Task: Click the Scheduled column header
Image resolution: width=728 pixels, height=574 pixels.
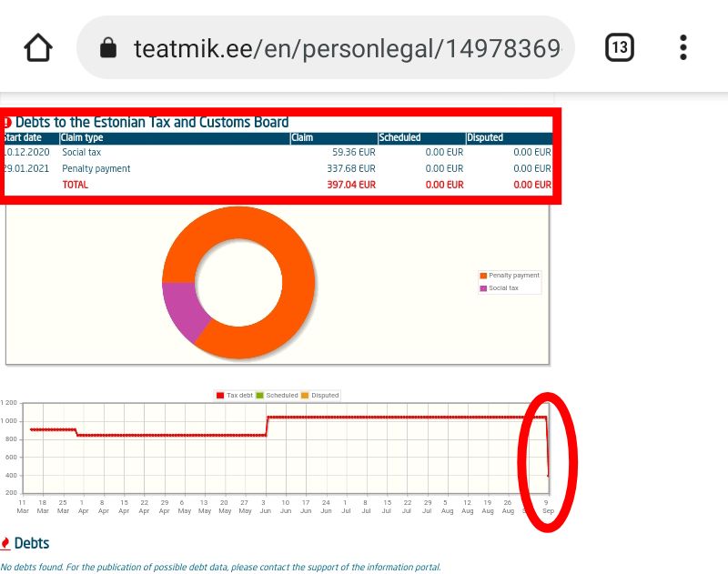Action: click(421, 138)
